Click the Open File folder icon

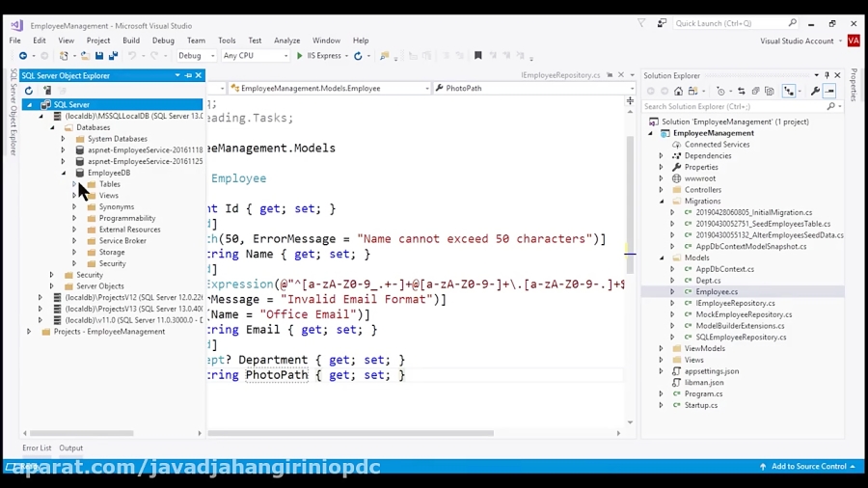pyautogui.click(x=85, y=55)
